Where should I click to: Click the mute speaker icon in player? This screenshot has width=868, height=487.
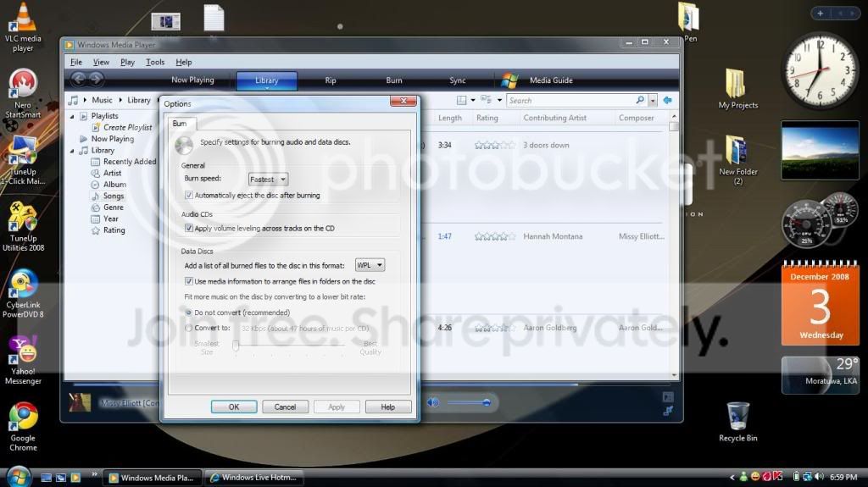pos(433,402)
